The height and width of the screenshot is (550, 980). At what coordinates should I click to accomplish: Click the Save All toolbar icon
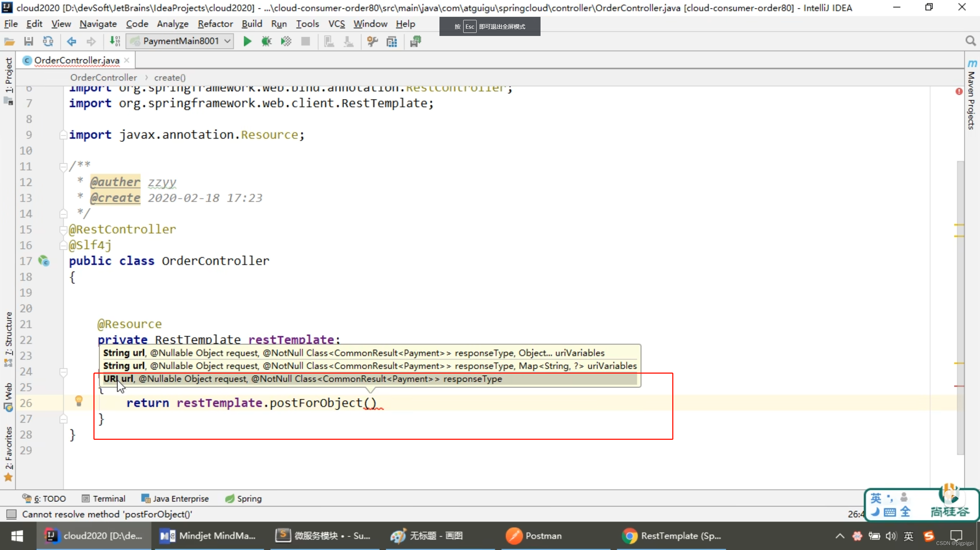[29, 41]
